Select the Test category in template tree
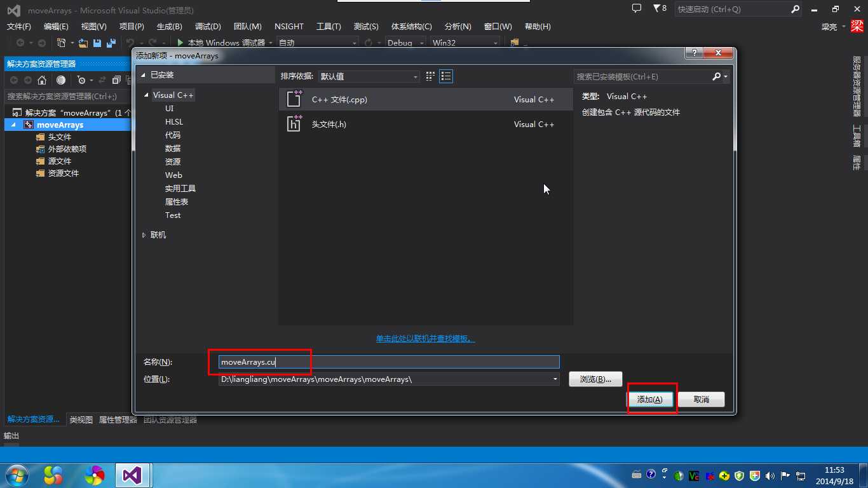The height and width of the screenshot is (488, 868). (x=173, y=215)
